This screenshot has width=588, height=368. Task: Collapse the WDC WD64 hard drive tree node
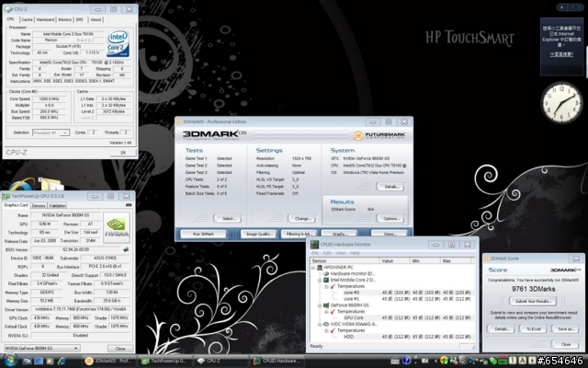[320, 324]
